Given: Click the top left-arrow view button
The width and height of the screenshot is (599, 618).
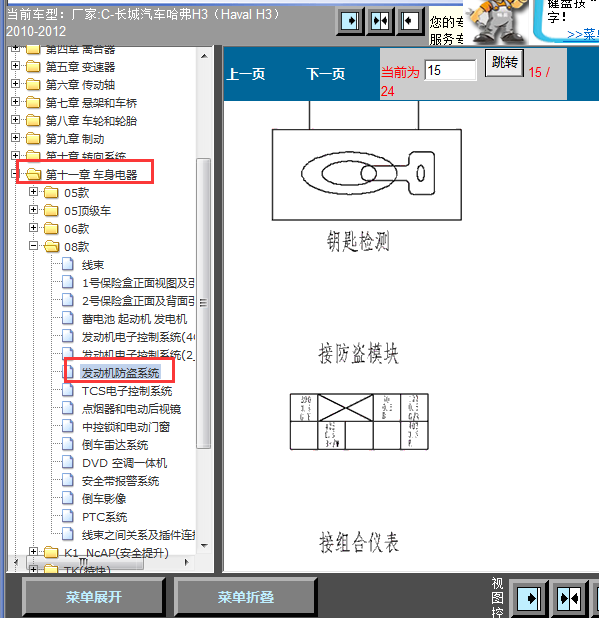Looking at the screenshot, I should coord(410,21).
